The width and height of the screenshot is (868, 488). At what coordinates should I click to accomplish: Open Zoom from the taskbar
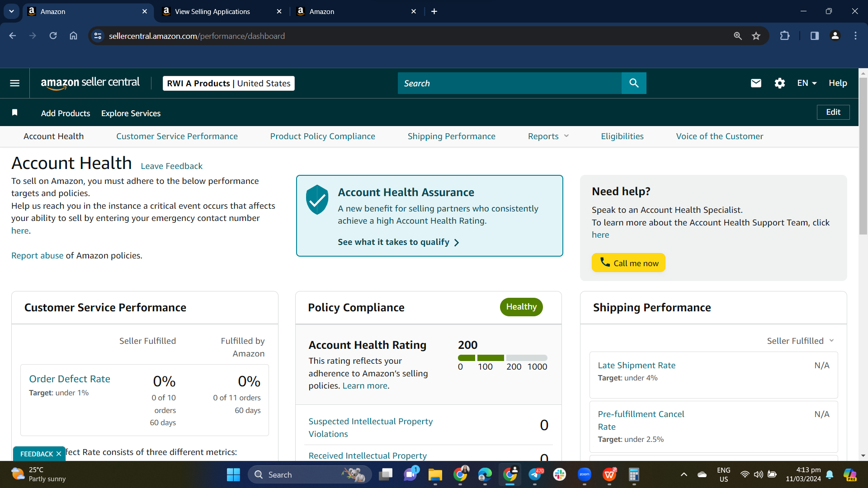coord(584,474)
